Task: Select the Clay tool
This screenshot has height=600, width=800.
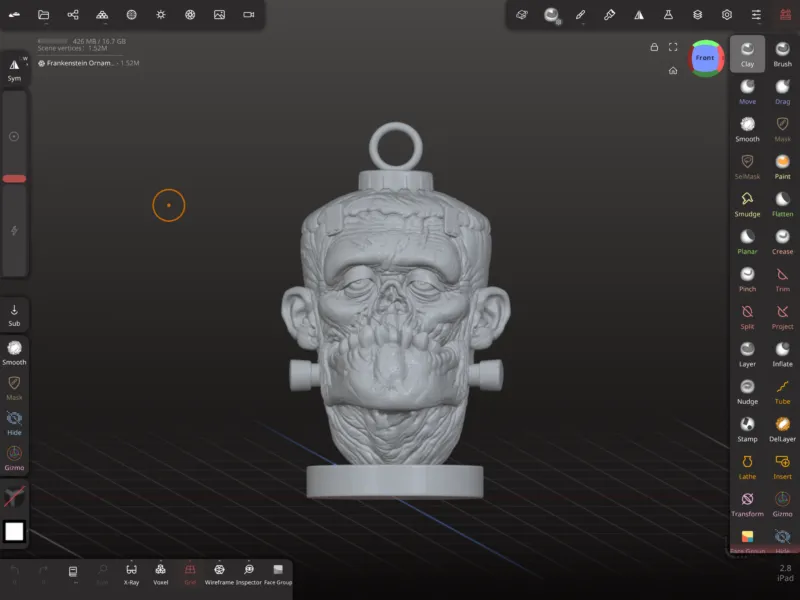Action: click(747, 54)
